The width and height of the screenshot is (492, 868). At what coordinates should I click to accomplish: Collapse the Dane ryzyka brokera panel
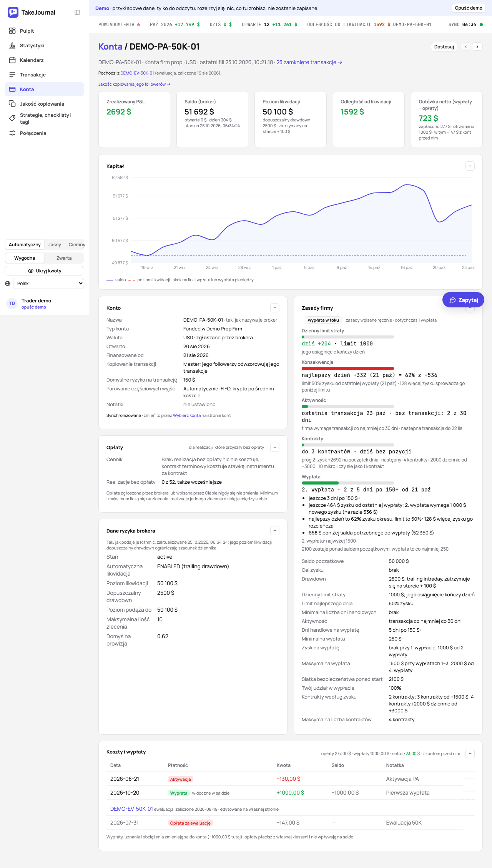coord(275,531)
